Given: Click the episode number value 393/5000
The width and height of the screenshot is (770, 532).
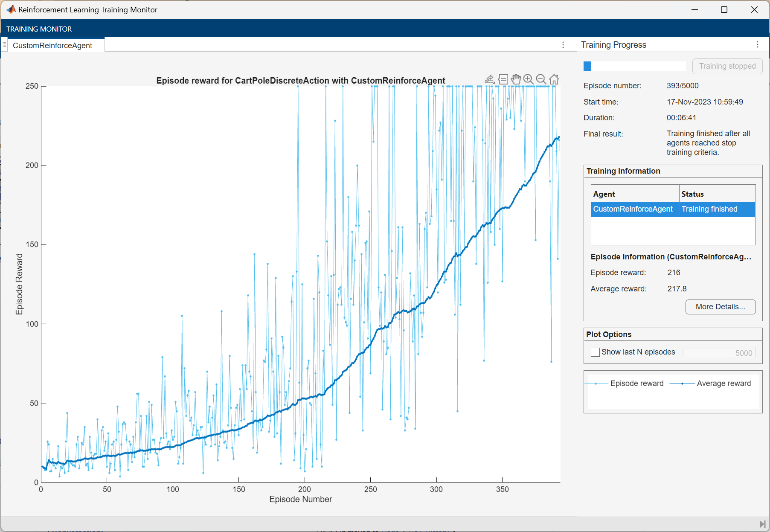Looking at the screenshot, I should pyautogui.click(x=683, y=86).
